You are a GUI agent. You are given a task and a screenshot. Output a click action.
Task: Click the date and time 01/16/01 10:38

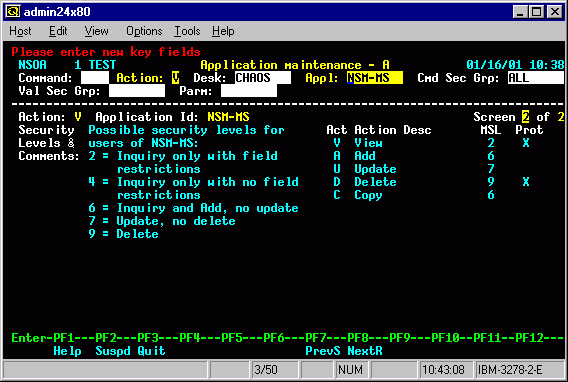point(515,65)
